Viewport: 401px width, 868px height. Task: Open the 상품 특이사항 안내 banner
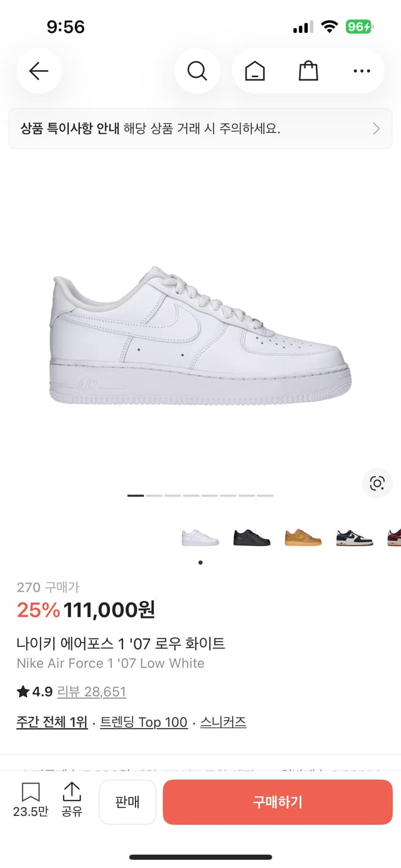[200, 128]
